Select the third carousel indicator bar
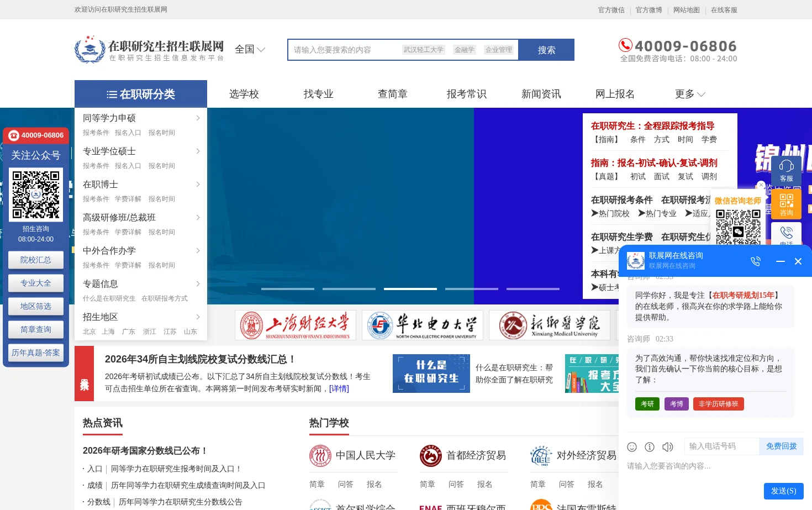812x510 pixels. 410,289
